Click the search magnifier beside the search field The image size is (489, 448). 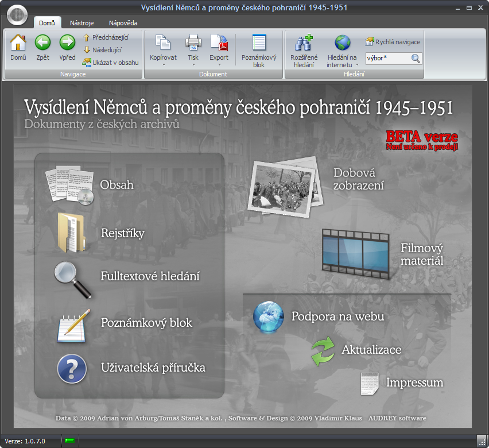(x=416, y=58)
